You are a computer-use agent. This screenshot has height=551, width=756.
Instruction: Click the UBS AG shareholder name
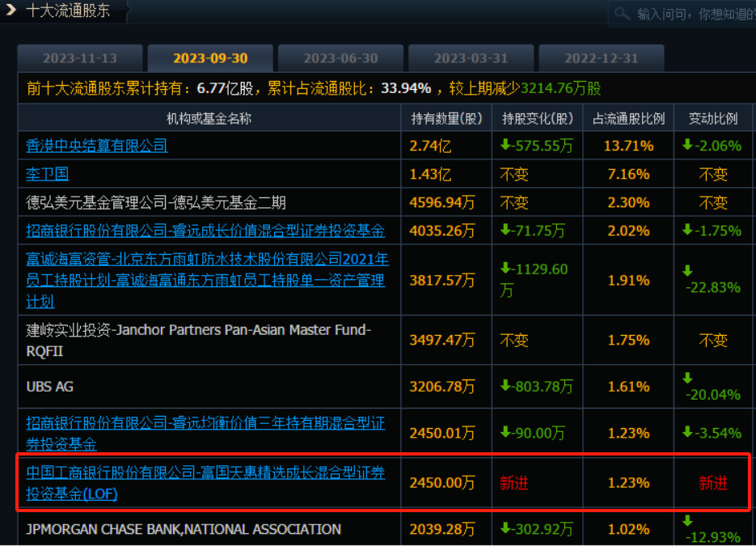(x=49, y=387)
